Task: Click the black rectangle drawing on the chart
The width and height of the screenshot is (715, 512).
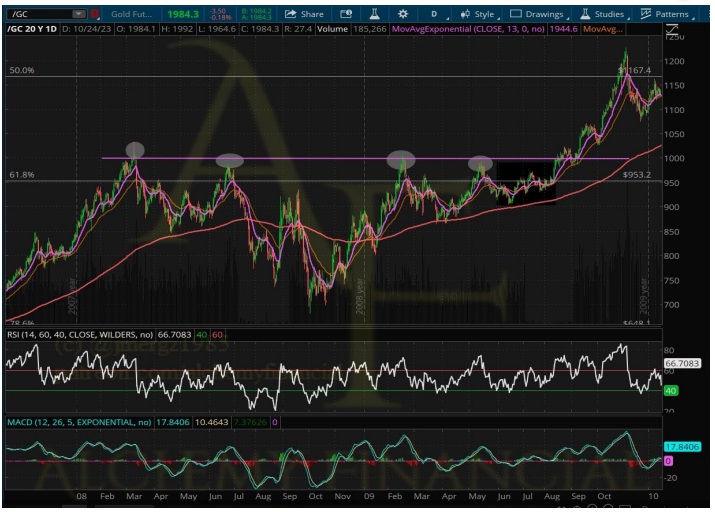Action: point(525,180)
